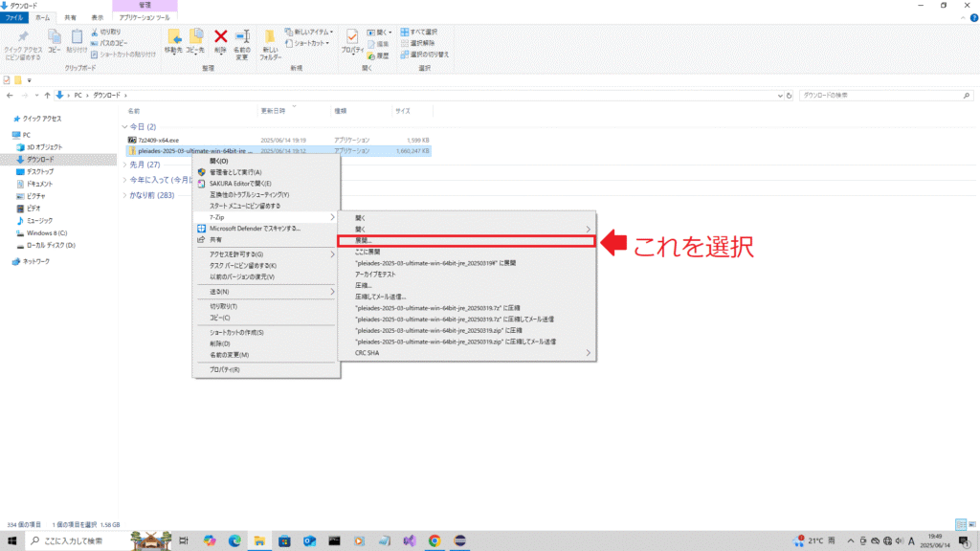Click 選択の切り替え in the ribbon
Viewport: 980px width, 551px height.
pos(425,55)
